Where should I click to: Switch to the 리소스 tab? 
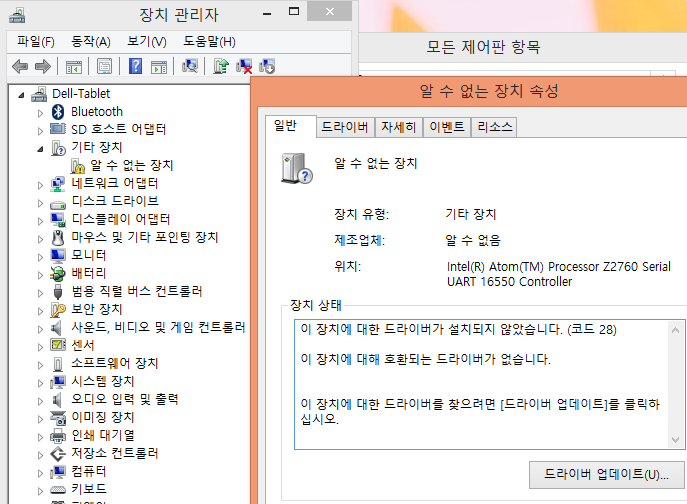coord(494,127)
